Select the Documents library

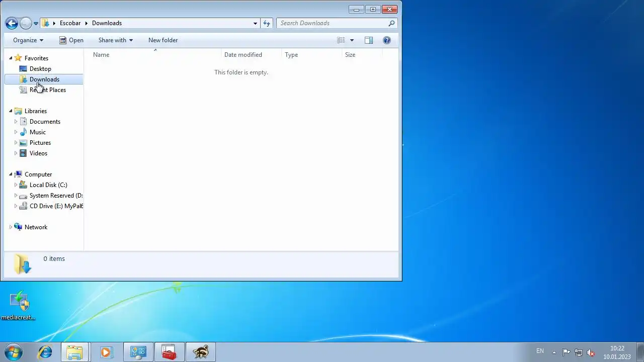tap(45, 122)
